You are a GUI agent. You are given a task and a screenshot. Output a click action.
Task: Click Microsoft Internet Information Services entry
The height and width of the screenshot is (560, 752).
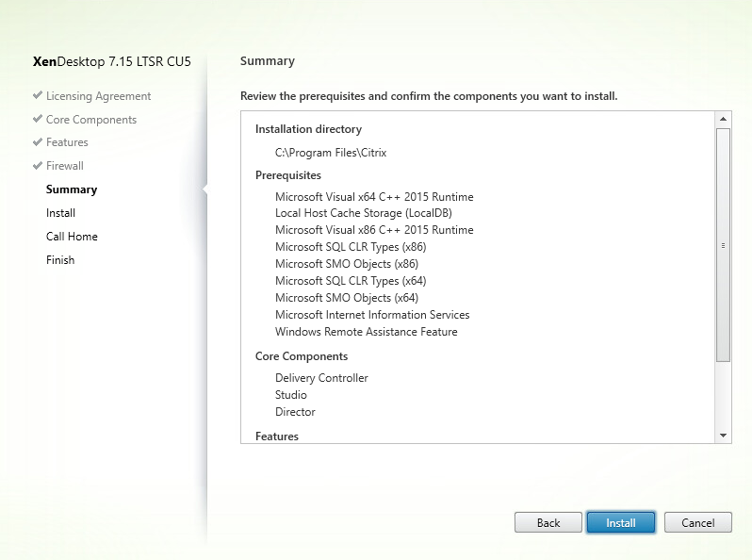click(x=372, y=315)
